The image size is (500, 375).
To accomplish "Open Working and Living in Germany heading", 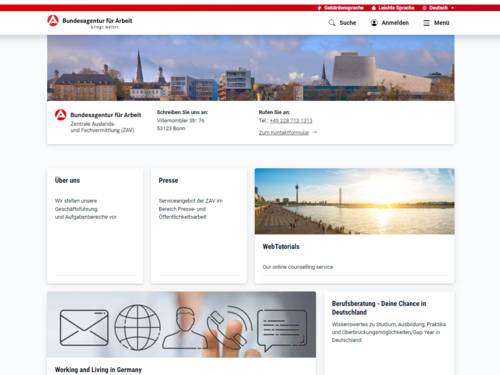I will (x=98, y=370).
